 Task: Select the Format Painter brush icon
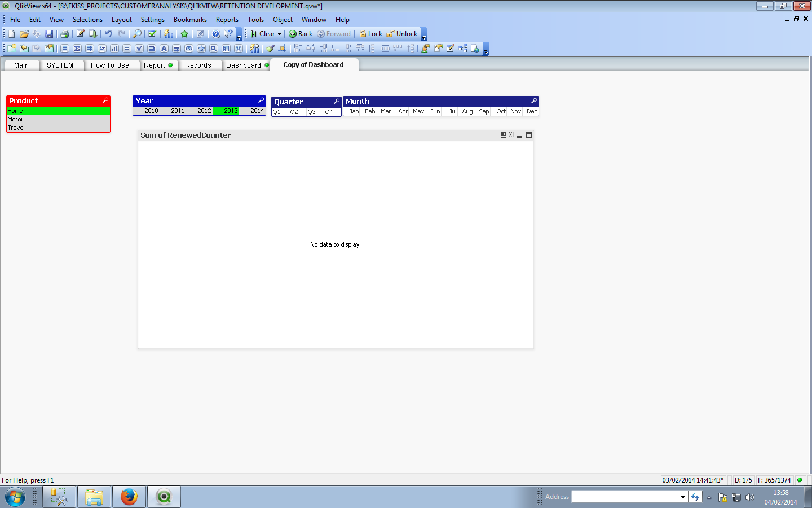coord(270,49)
